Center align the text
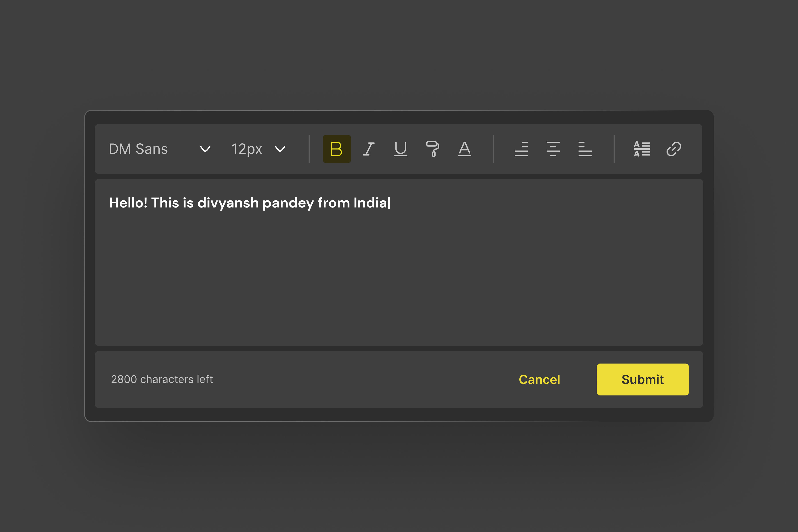The image size is (798, 532). click(553, 149)
